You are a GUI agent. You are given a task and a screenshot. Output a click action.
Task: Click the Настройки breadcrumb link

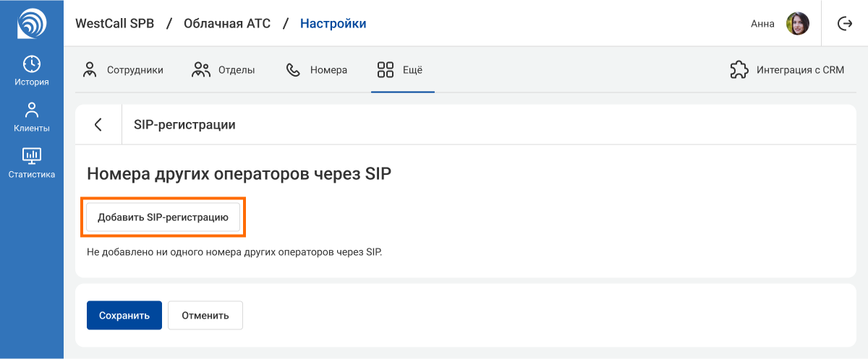[x=333, y=24]
